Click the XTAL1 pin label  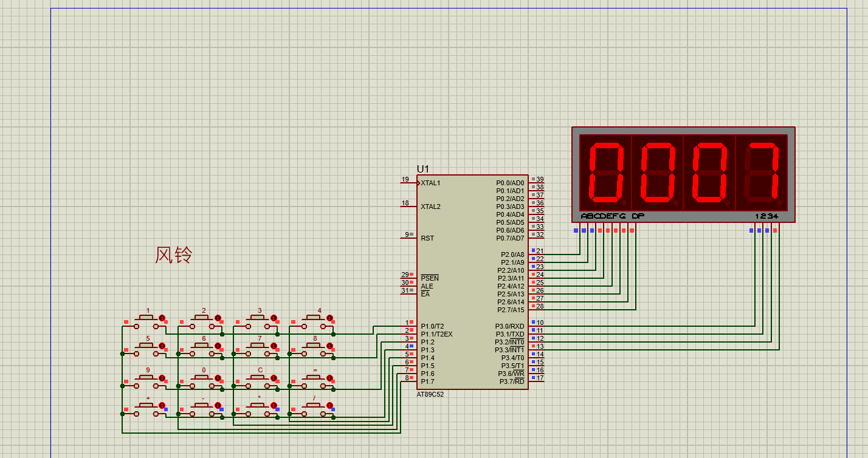pyautogui.click(x=430, y=183)
